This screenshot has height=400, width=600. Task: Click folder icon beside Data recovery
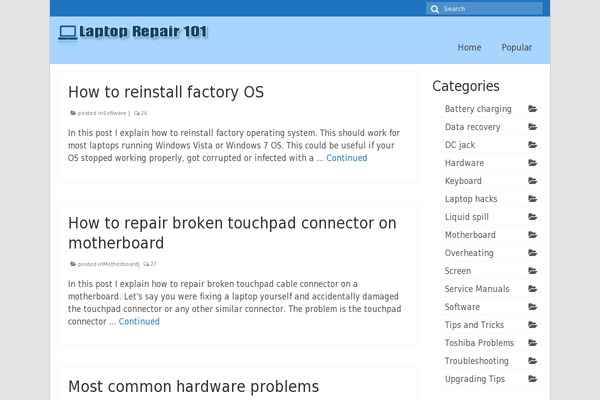533,127
